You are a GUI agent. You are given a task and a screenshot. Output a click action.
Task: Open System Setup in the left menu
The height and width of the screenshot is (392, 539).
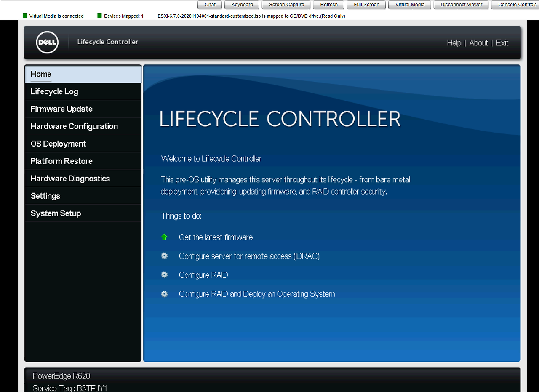83,213
